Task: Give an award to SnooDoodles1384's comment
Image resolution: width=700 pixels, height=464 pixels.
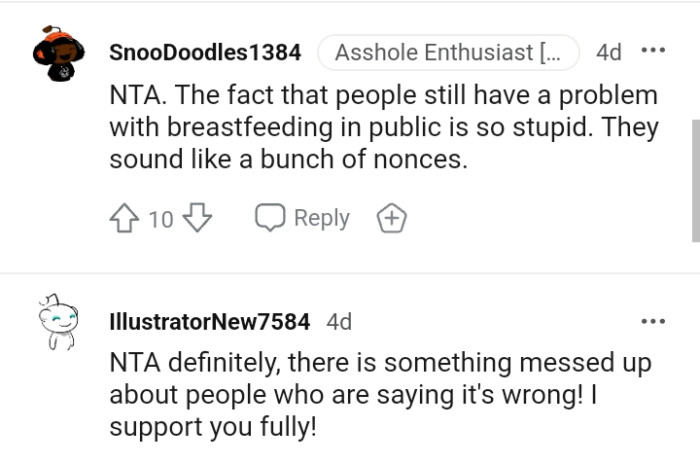Action: click(x=390, y=218)
